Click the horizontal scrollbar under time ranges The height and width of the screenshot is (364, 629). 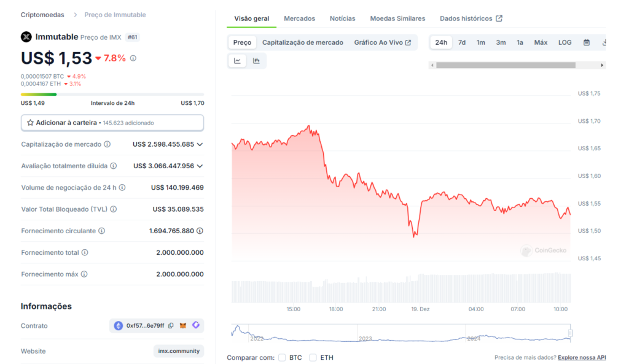click(506, 65)
